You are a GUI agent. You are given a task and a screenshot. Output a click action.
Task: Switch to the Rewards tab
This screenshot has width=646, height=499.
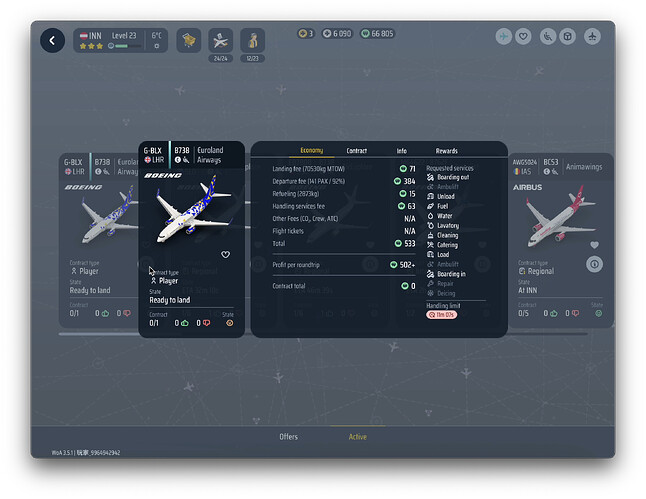click(x=447, y=151)
